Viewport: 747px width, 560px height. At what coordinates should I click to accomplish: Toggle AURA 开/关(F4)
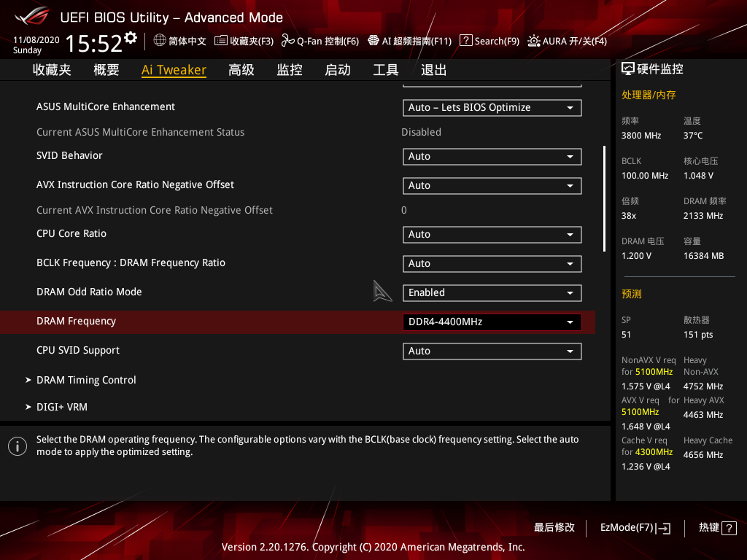coord(575,41)
